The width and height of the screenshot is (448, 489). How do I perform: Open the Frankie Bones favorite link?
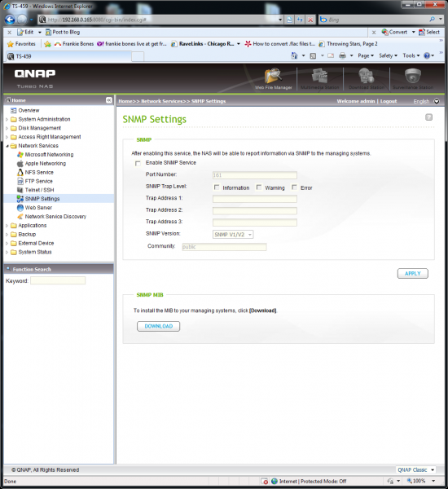pos(74,44)
